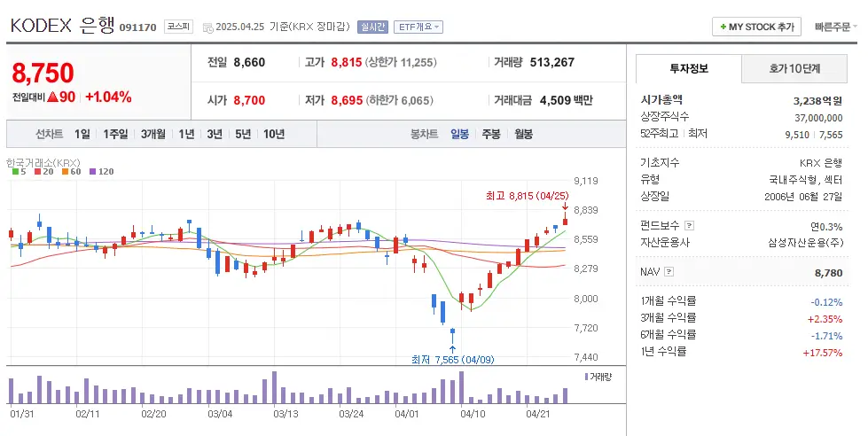The height and width of the screenshot is (436, 868).
Task: Click the NAV help question-mark icon
Action: click(669, 272)
